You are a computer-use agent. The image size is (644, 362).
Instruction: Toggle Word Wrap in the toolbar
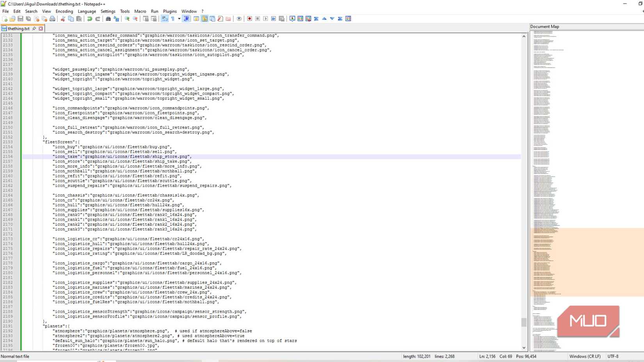(x=164, y=19)
